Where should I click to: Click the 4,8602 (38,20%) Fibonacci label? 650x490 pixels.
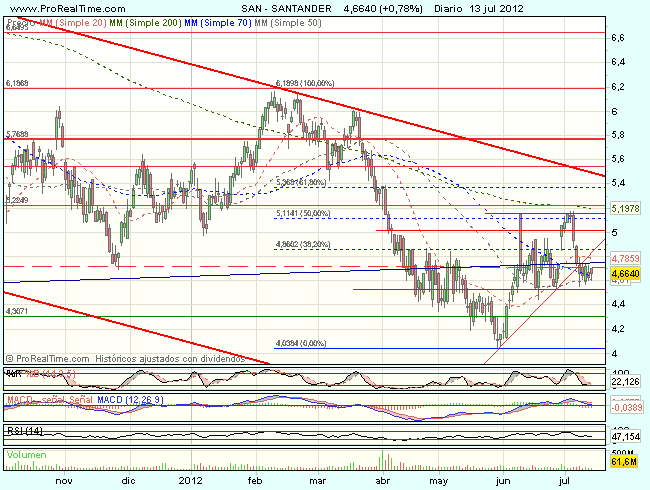coord(303,244)
